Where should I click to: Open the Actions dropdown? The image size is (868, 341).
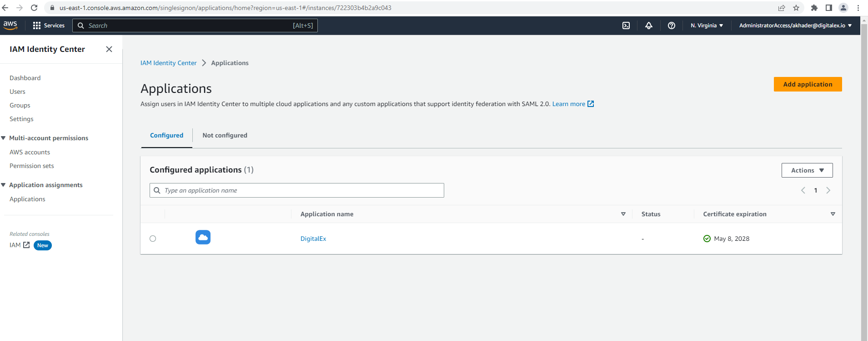[x=807, y=170]
